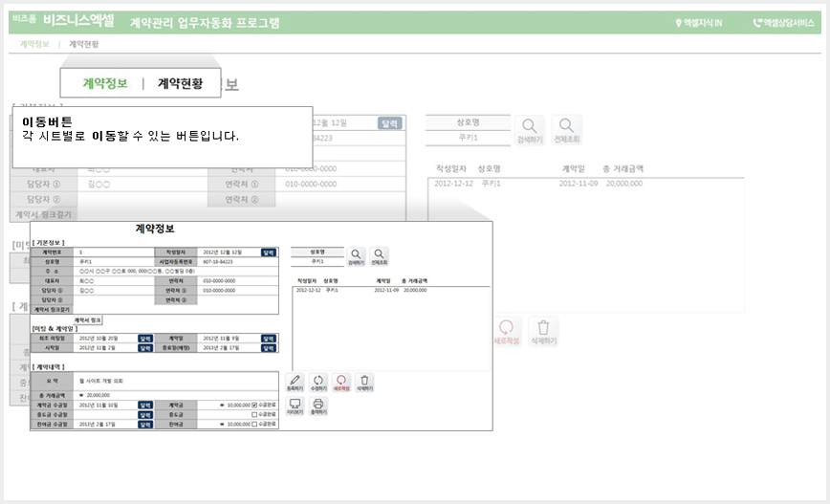The width and height of the screenshot is (830, 504).
Task: Click the 미리보기 monitor icon in the inset
Action: tap(295, 406)
